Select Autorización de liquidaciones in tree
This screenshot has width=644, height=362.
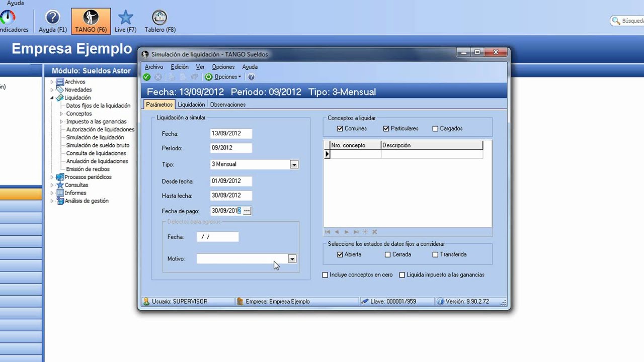click(100, 130)
